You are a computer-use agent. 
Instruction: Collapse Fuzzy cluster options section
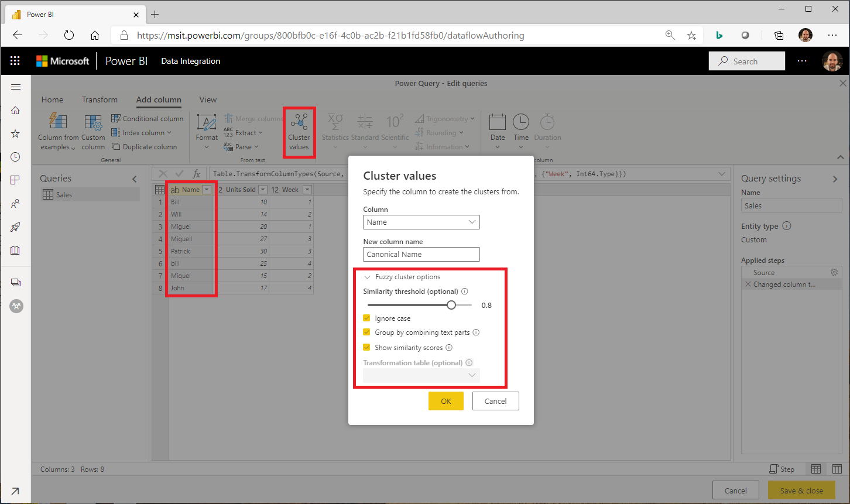coord(368,277)
